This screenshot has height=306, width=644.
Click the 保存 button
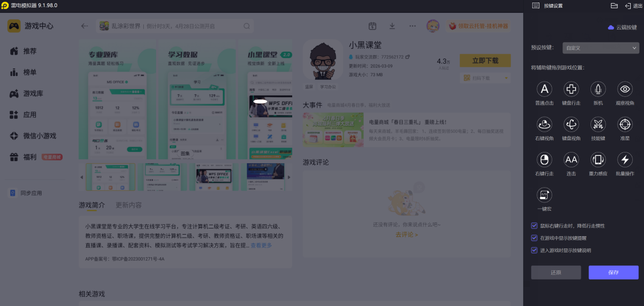pyautogui.click(x=613, y=272)
